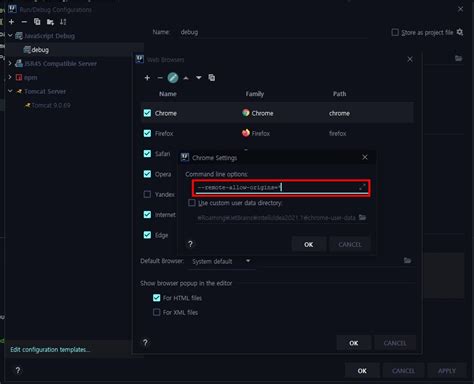Collapse JavaScript Debug tree node
The height and width of the screenshot is (384, 474).
[10, 35]
